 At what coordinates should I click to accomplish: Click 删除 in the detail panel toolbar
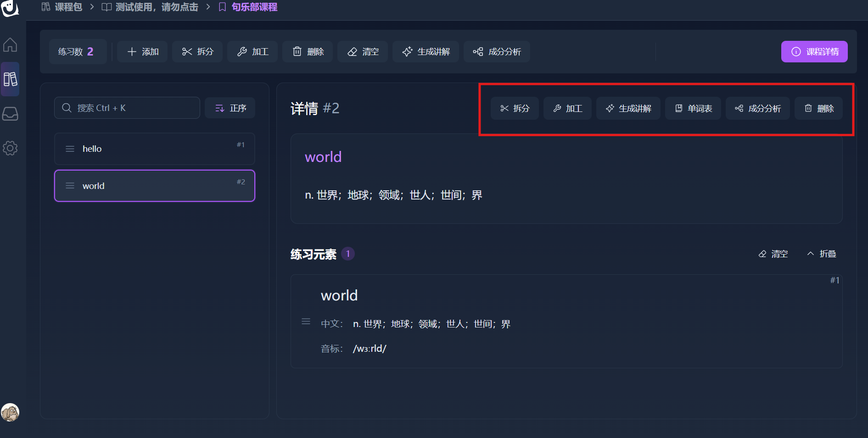point(818,109)
